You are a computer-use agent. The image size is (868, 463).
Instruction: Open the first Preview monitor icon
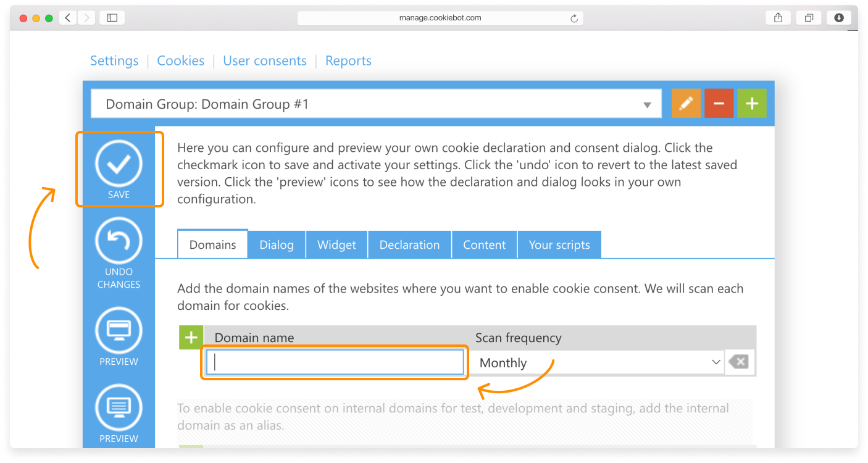coord(119,330)
